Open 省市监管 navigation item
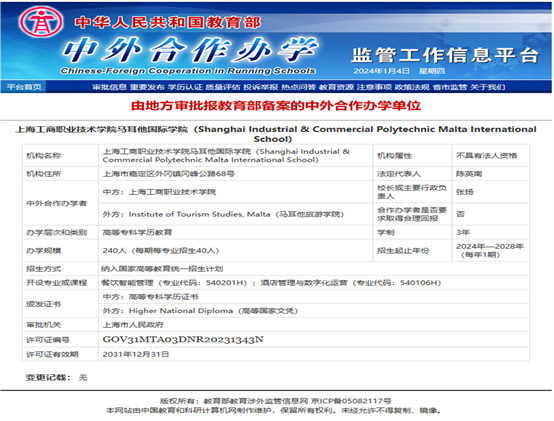554x421 pixels. tap(450, 87)
